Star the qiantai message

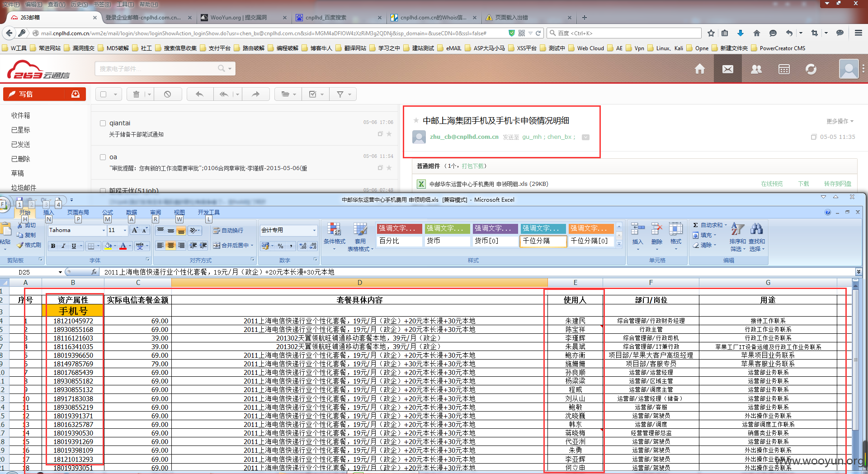(x=389, y=134)
